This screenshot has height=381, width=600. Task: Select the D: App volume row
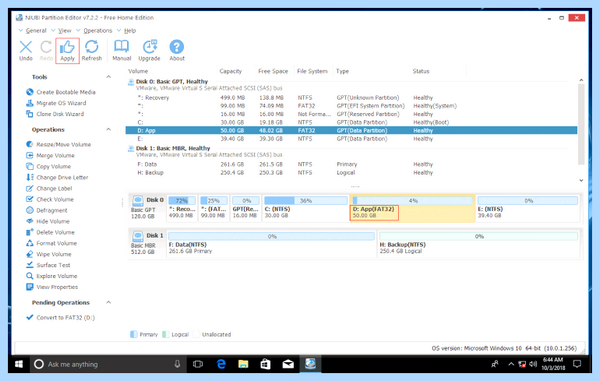click(351, 130)
